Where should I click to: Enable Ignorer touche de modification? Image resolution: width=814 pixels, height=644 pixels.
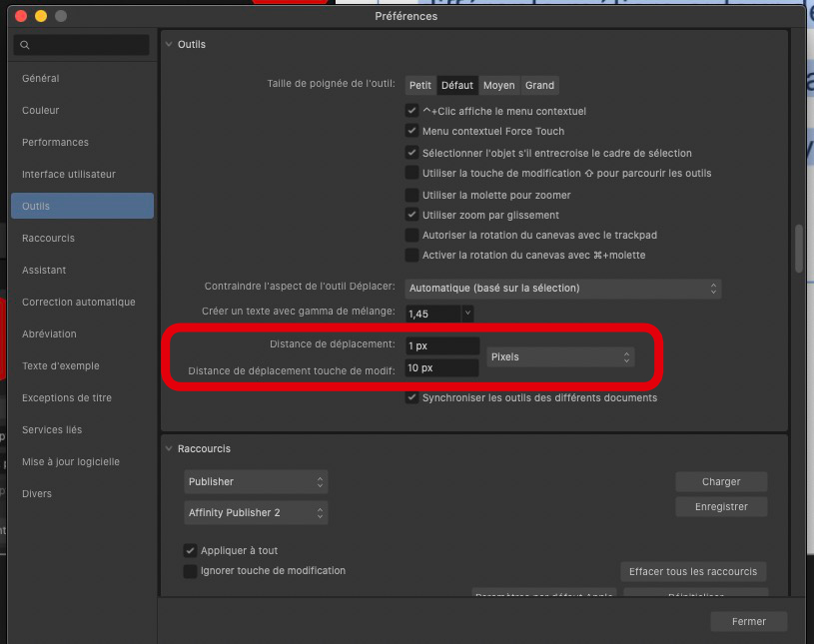pos(190,571)
